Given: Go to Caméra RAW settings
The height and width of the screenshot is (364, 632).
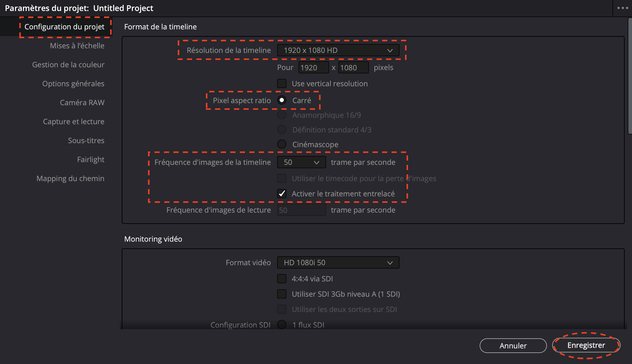Looking at the screenshot, I should point(82,103).
